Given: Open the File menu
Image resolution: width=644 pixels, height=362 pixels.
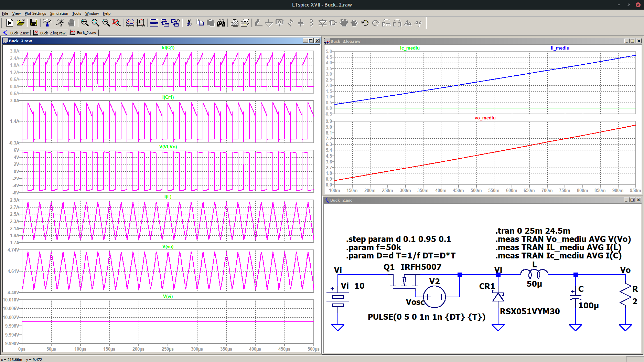Looking at the screenshot, I should click(x=5, y=13).
